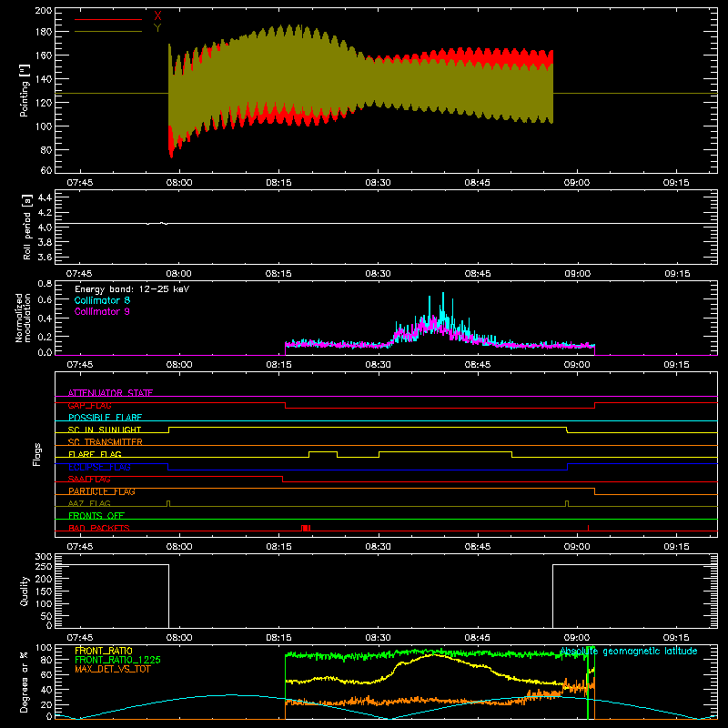This screenshot has height=728, width=728.
Task: Click the green FRONTS_OFF label
Action: [96, 516]
